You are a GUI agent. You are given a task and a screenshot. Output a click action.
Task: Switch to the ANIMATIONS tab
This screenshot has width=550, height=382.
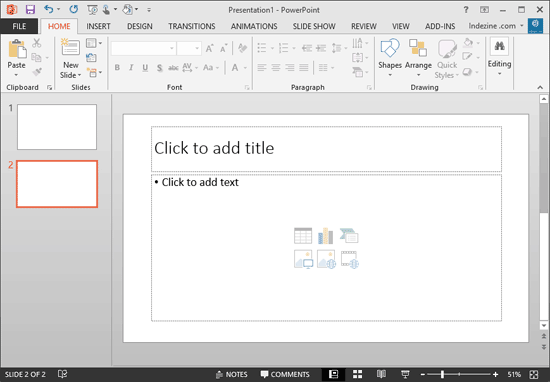[254, 26]
